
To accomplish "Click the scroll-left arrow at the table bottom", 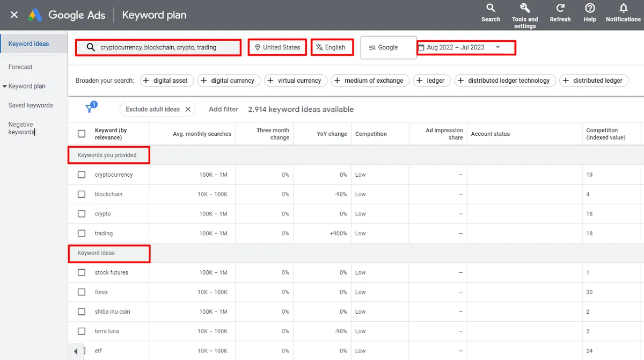I will [75, 351].
